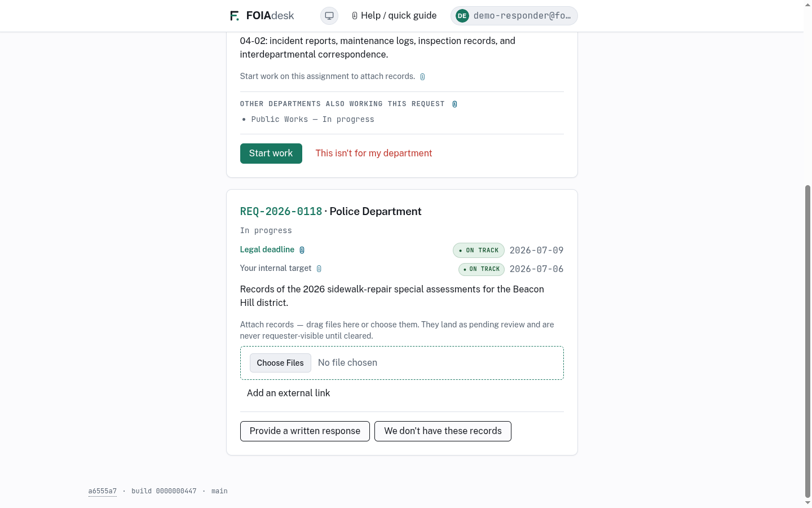Click the vertical page scrollbar thumb
This screenshot has width=812, height=508.
(x=807, y=341)
